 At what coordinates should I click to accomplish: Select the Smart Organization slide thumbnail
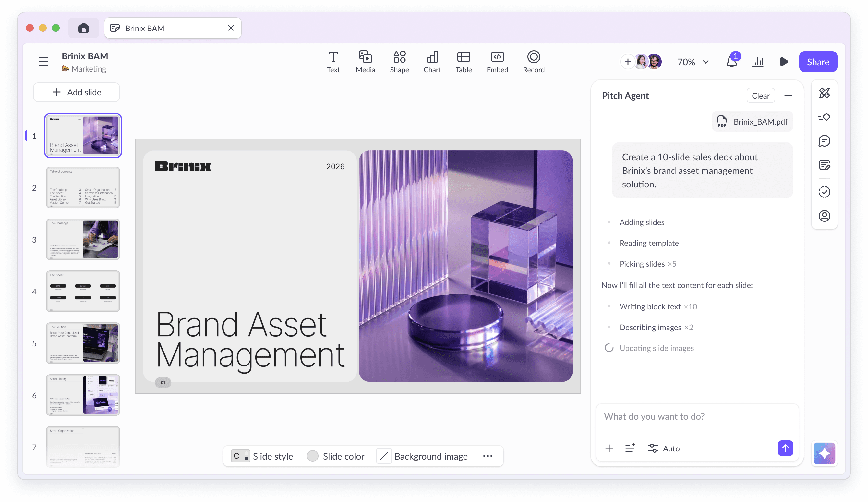click(83, 447)
